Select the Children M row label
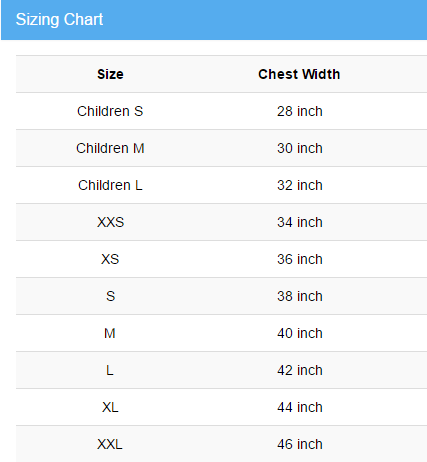 pos(110,148)
